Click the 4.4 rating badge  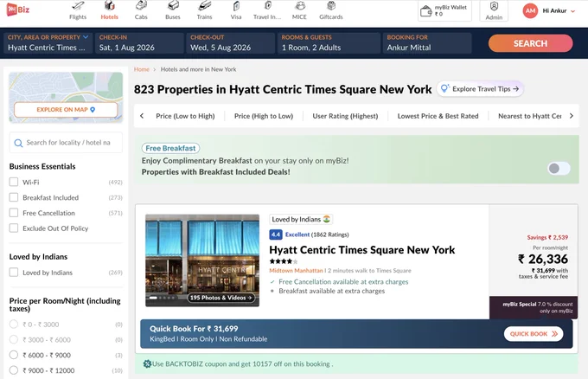276,234
